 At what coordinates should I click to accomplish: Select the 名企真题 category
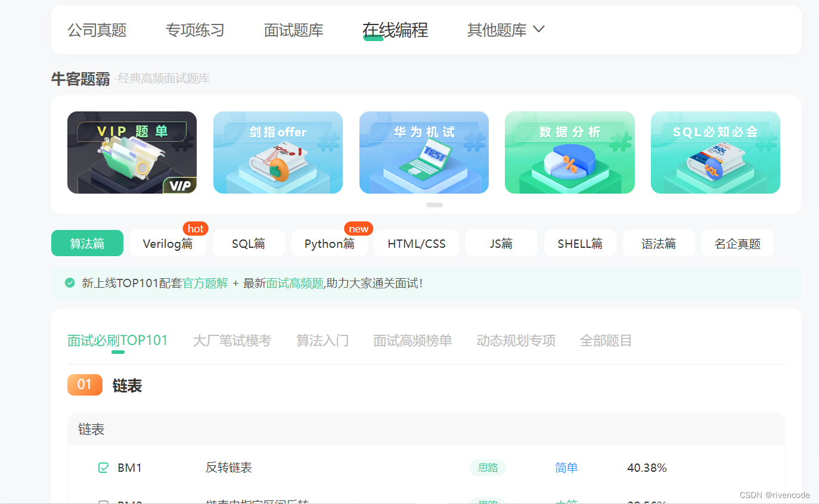(x=737, y=243)
